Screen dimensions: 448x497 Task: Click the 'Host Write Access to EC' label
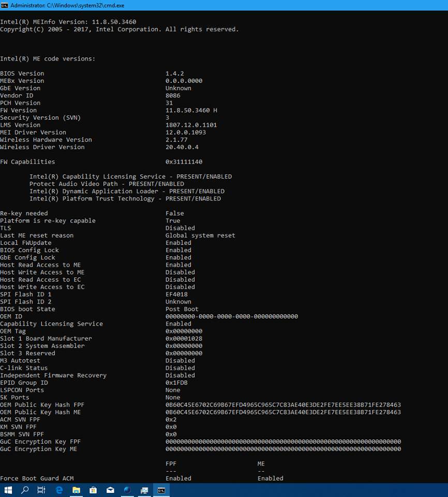pos(42,287)
